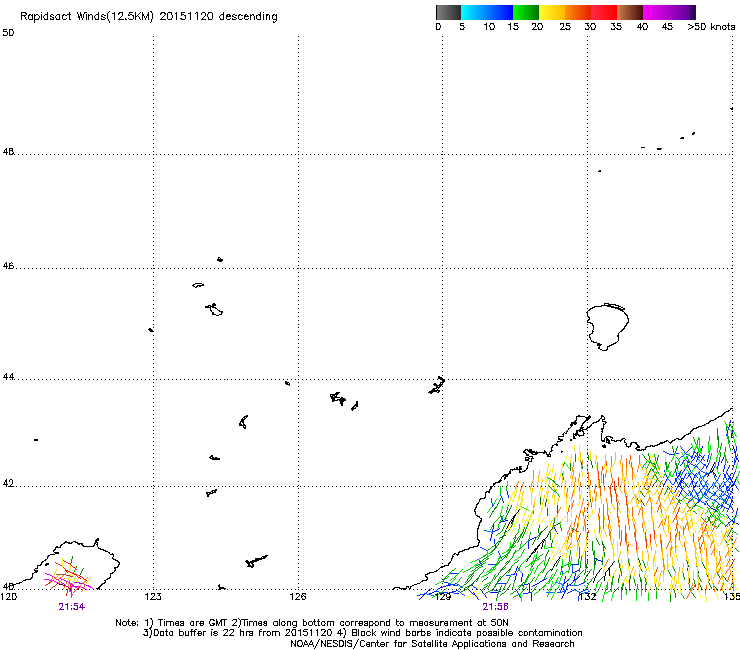The width and height of the screenshot is (740, 650).
Task: Click the gray 0-5 knots legend swatch
Action: coord(448,12)
